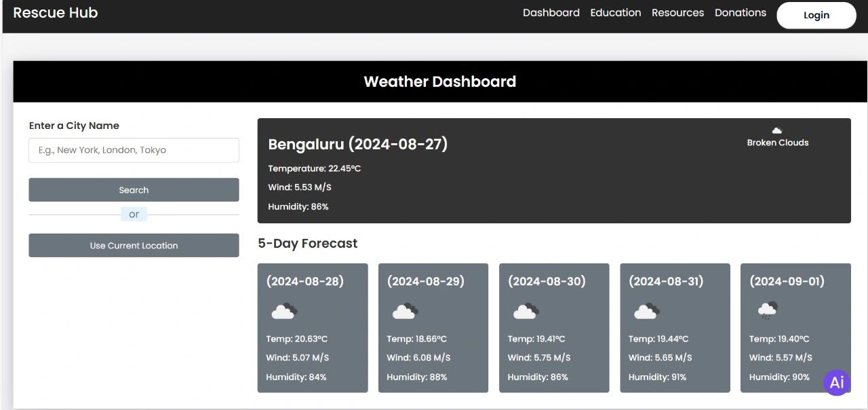Navigate to the Resources page
This screenshot has width=868, height=410.
tap(677, 13)
